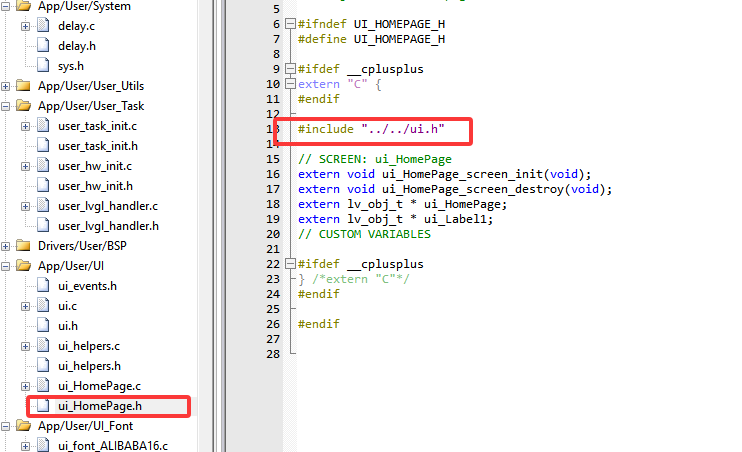Select user_lvgl_handler.h in the tree
This screenshot has height=452, width=742.
[x=108, y=225]
